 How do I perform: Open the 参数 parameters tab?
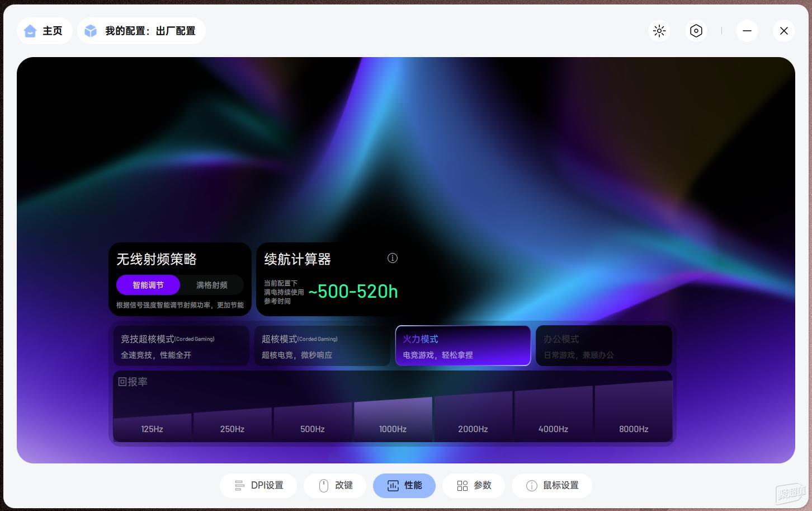[x=474, y=485]
